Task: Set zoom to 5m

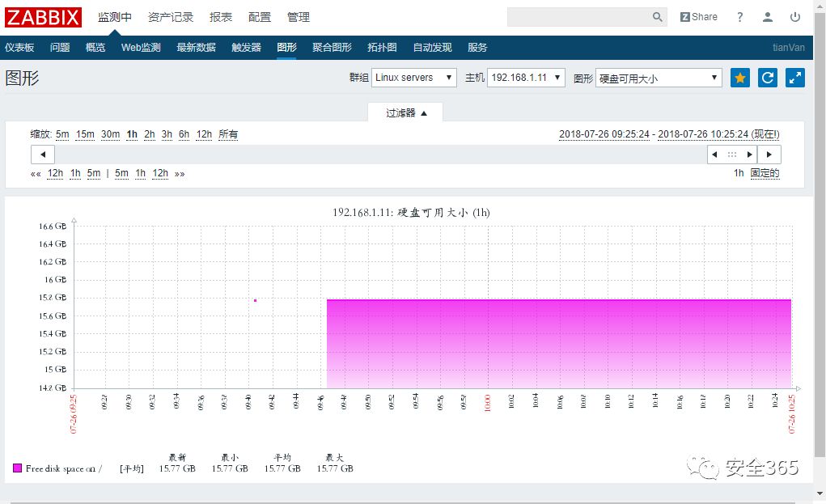Action: point(62,134)
